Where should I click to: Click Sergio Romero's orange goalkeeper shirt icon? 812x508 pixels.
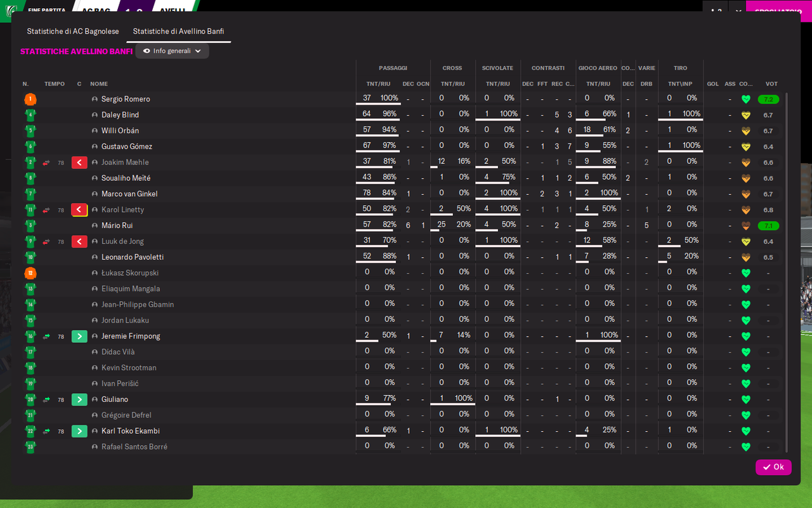[x=30, y=99]
